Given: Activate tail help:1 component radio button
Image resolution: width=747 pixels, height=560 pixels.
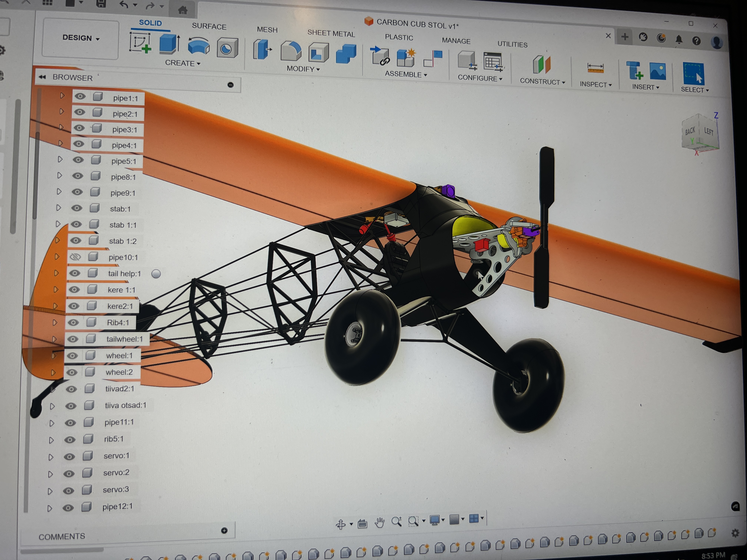Looking at the screenshot, I should pos(156,274).
